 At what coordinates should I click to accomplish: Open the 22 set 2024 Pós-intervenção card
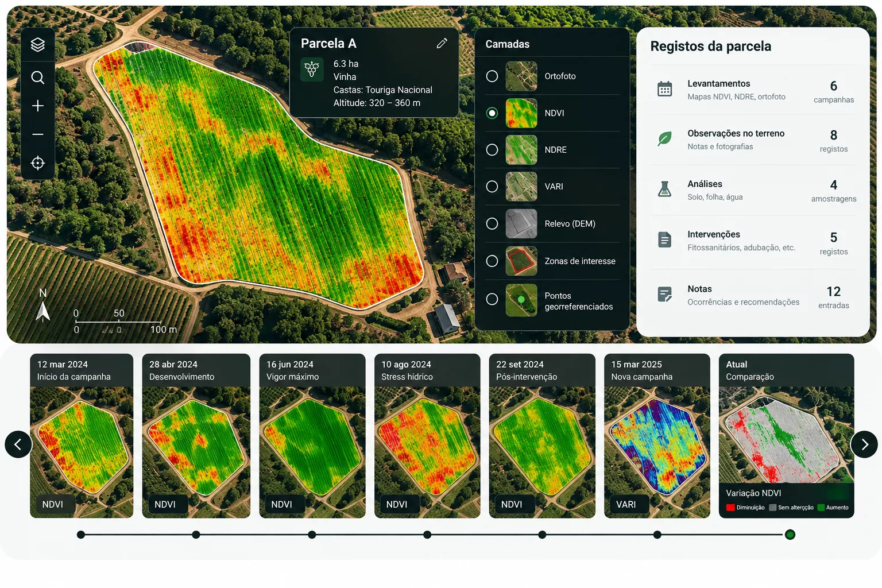pos(542,436)
